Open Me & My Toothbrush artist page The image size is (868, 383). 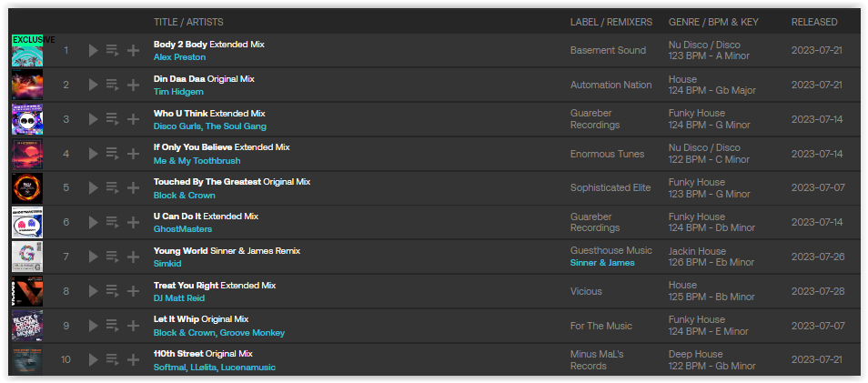197,160
